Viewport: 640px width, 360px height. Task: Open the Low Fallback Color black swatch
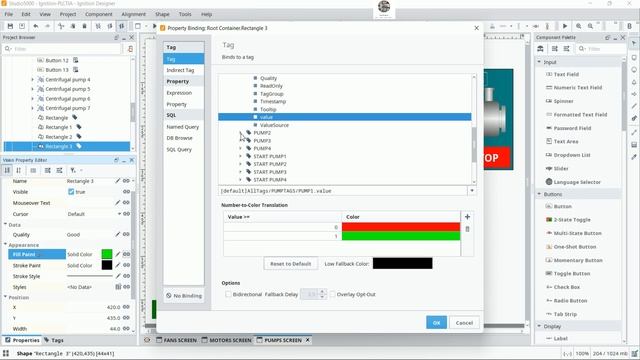(x=402, y=263)
